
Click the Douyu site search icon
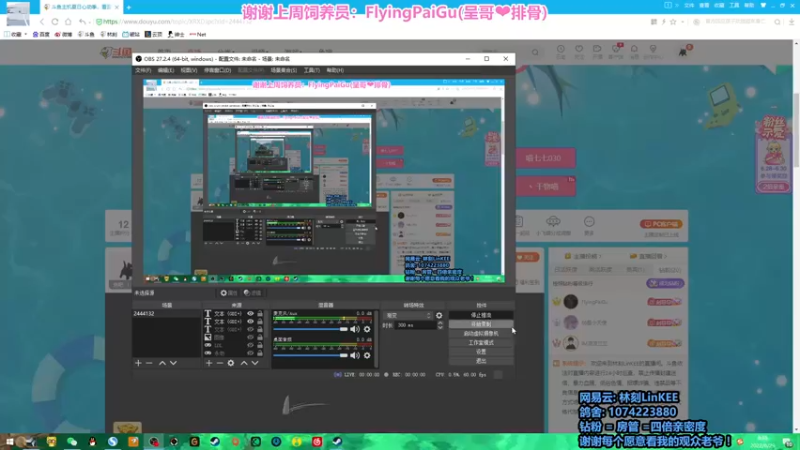point(535,52)
